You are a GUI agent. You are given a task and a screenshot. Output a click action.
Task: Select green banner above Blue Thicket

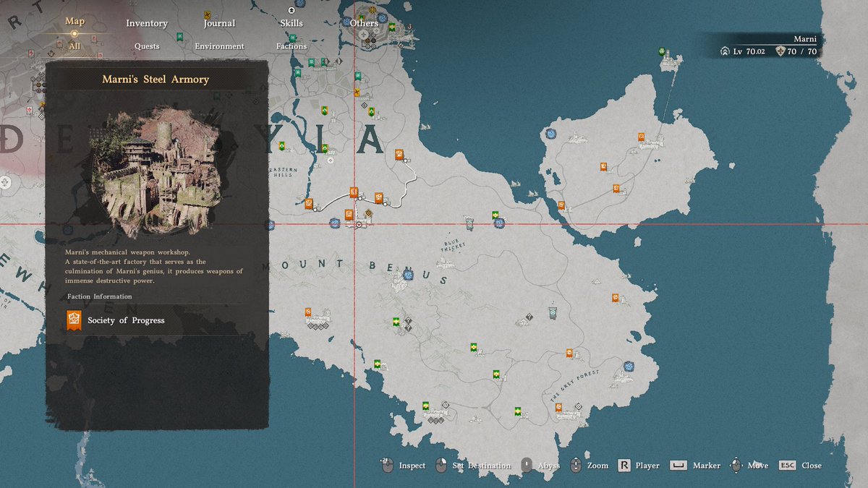pyautogui.click(x=495, y=215)
